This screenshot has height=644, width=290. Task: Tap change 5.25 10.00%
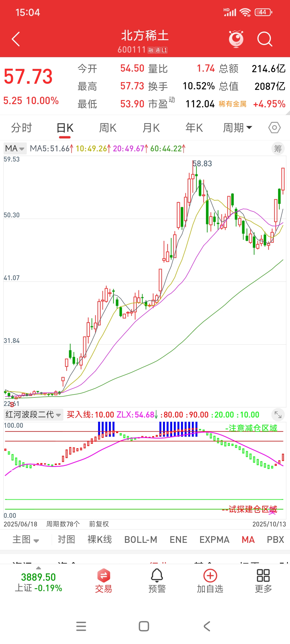(31, 101)
